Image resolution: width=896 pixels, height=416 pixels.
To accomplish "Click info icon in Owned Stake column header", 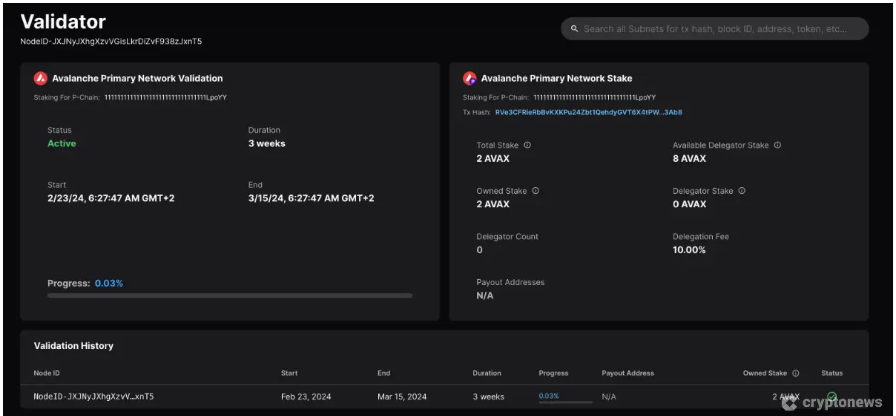I will [795, 373].
